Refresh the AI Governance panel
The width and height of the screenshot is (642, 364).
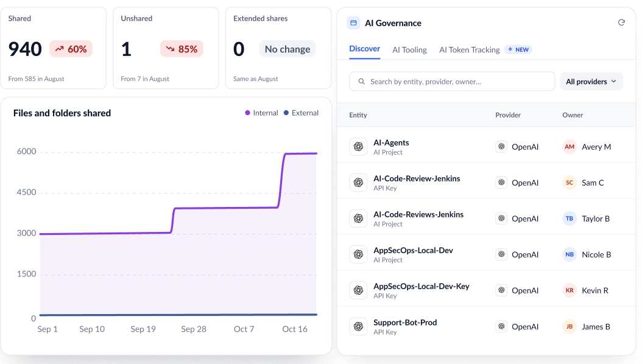click(x=621, y=23)
